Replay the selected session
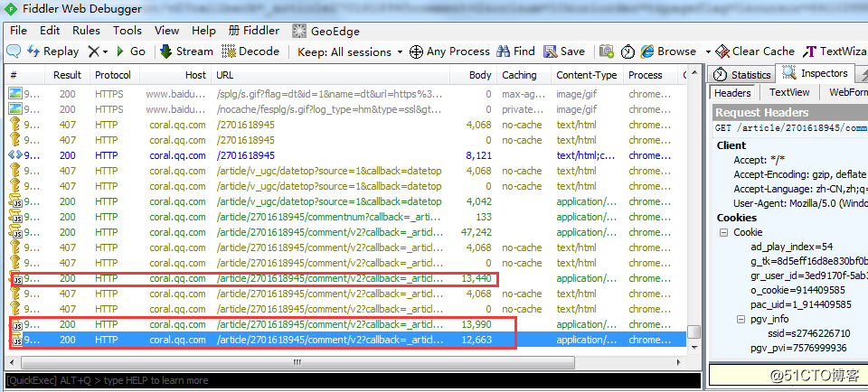868x392 pixels. (53, 51)
